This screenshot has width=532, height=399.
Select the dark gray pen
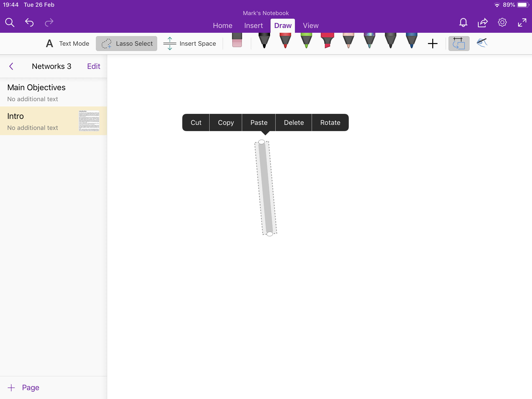tap(390, 41)
